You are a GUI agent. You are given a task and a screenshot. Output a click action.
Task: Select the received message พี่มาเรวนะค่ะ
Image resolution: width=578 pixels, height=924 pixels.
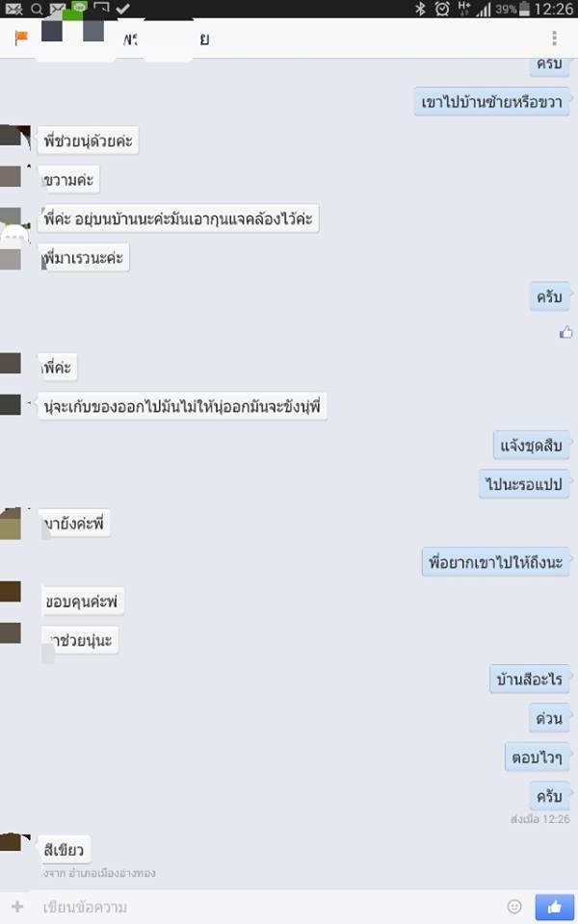[83, 258]
